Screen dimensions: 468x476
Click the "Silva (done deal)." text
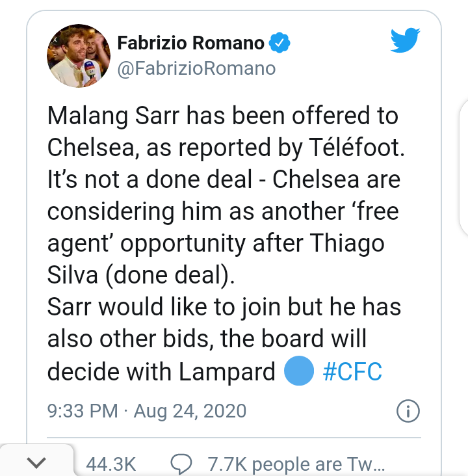[140, 275]
